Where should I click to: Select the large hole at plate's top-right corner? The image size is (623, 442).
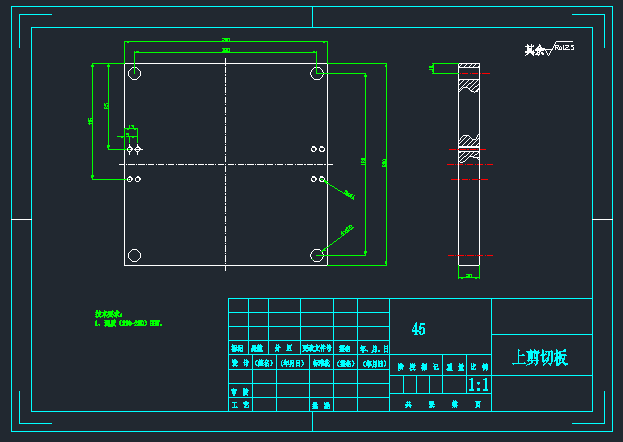point(317,73)
